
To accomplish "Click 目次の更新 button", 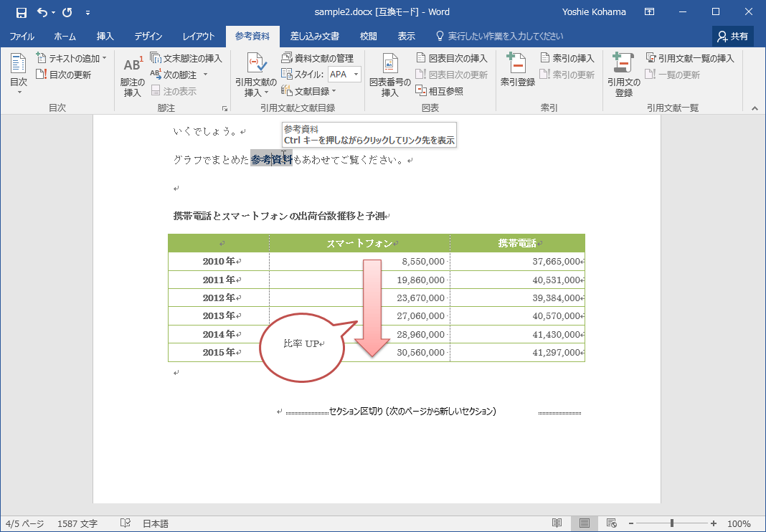I will click(64, 75).
